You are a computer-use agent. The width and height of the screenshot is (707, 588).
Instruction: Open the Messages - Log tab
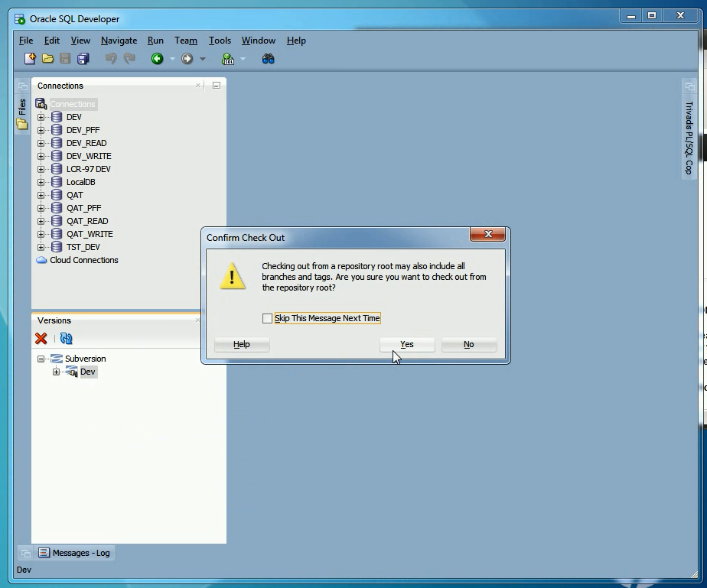tap(75, 553)
